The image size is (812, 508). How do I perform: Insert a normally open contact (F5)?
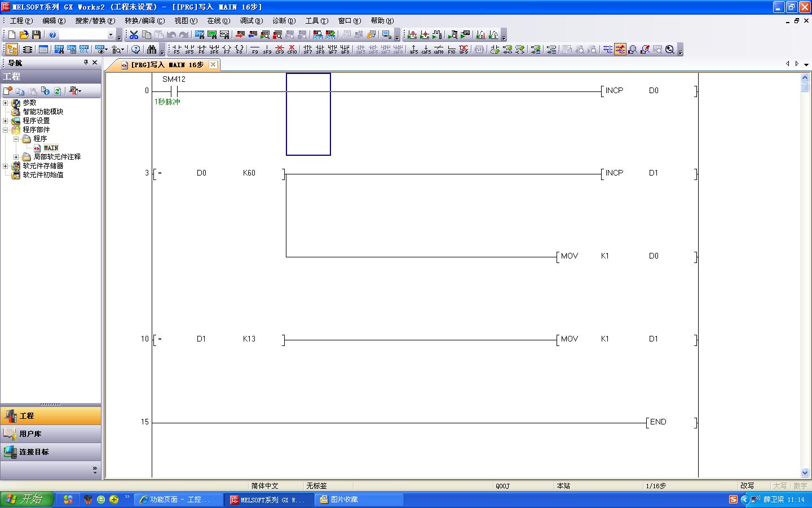tap(176, 50)
